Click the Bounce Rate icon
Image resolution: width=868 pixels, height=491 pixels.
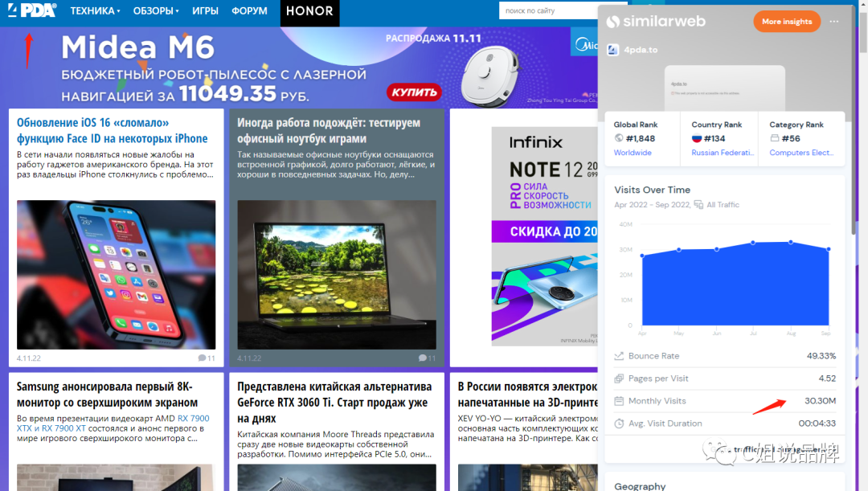(x=619, y=356)
